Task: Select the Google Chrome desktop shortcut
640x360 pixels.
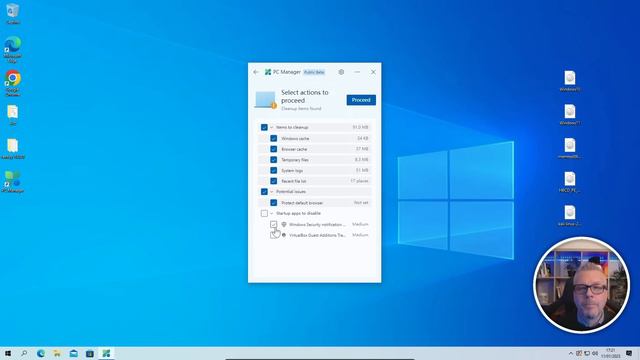Action: click(x=13, y=83)
